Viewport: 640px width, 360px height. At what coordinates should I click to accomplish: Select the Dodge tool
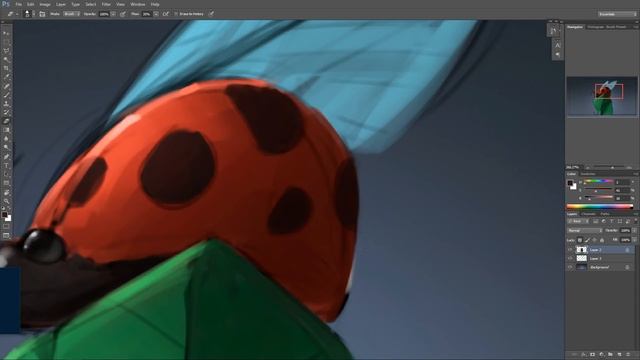click(x=6, y=147)
